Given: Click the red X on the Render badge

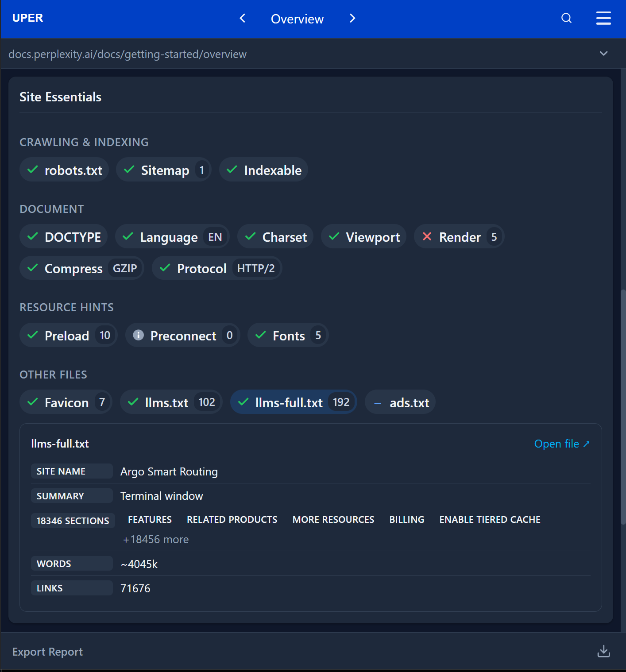Looking at the screenshot, I should pyautogui.click(x=426, y=236).
